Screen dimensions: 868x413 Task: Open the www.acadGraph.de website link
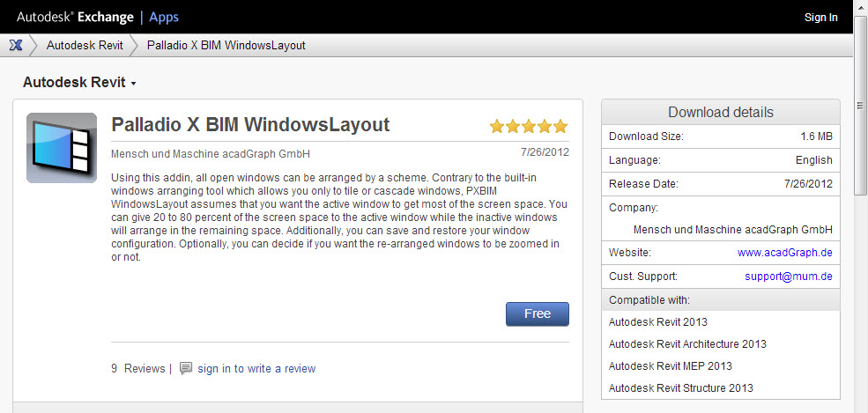(x=785, y=253)
